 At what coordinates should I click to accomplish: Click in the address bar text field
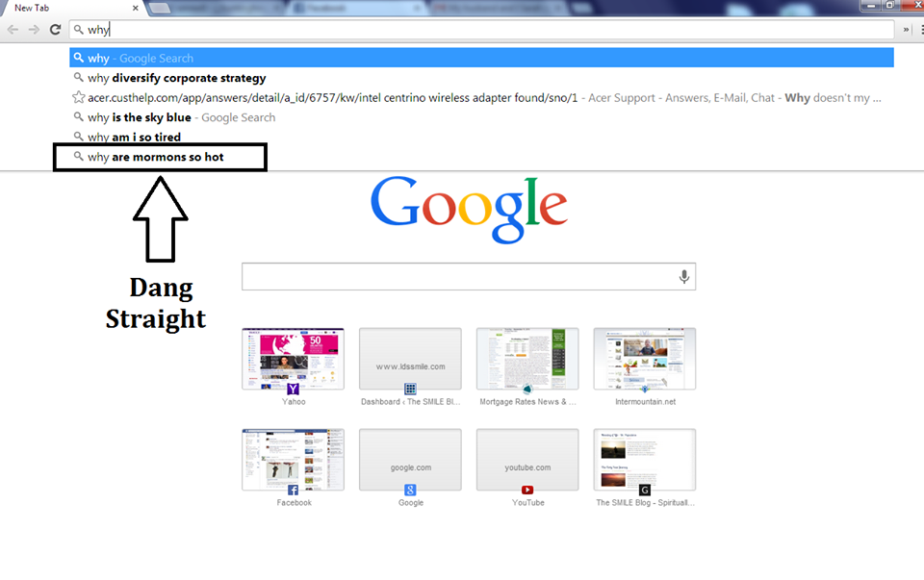pyautogui.click(x=481, y=30)
